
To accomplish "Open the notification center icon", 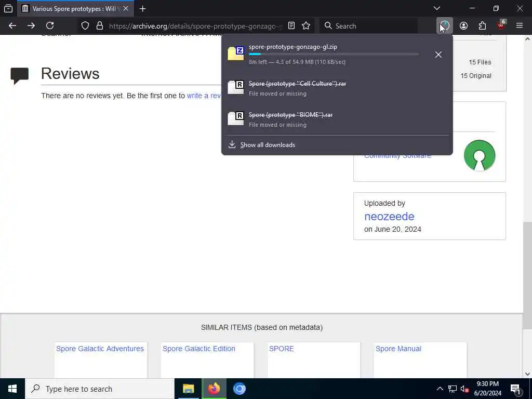I will coord(516,389).
